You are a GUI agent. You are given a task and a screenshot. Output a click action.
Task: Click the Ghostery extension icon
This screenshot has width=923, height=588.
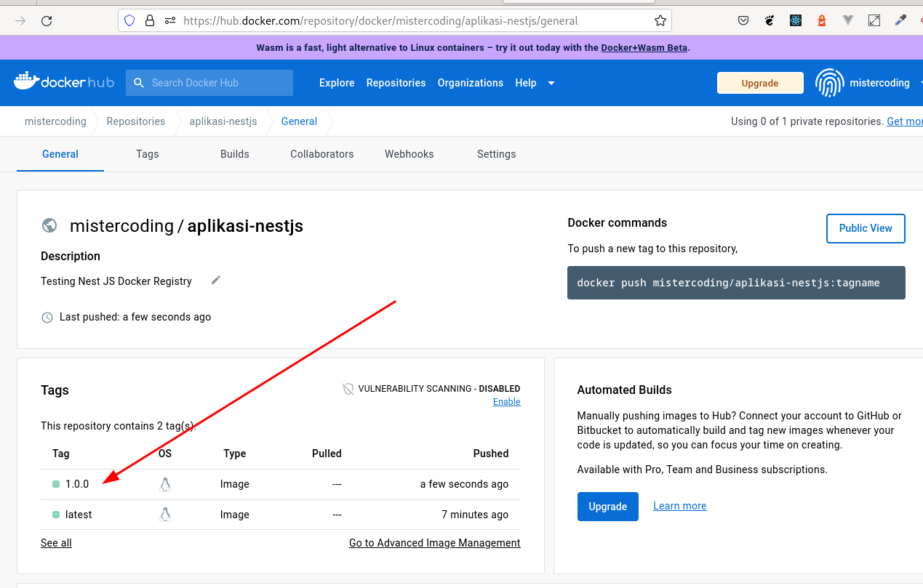pos(770,21)
